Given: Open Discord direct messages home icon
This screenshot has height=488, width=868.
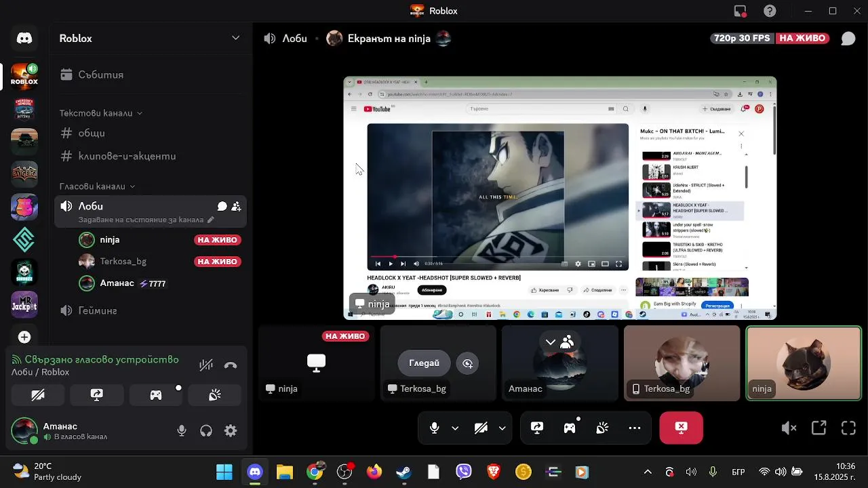Looking at the screenshot, I should point(24,39).
